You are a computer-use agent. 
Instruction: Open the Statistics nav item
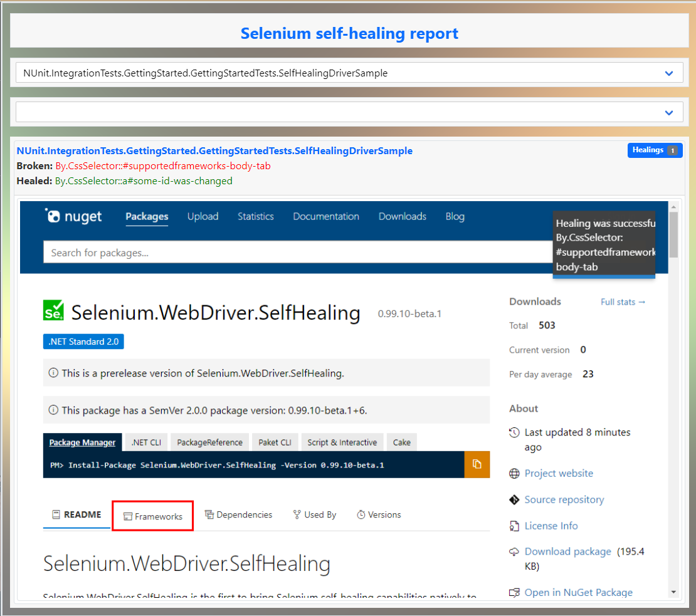(x=256, y=216)
